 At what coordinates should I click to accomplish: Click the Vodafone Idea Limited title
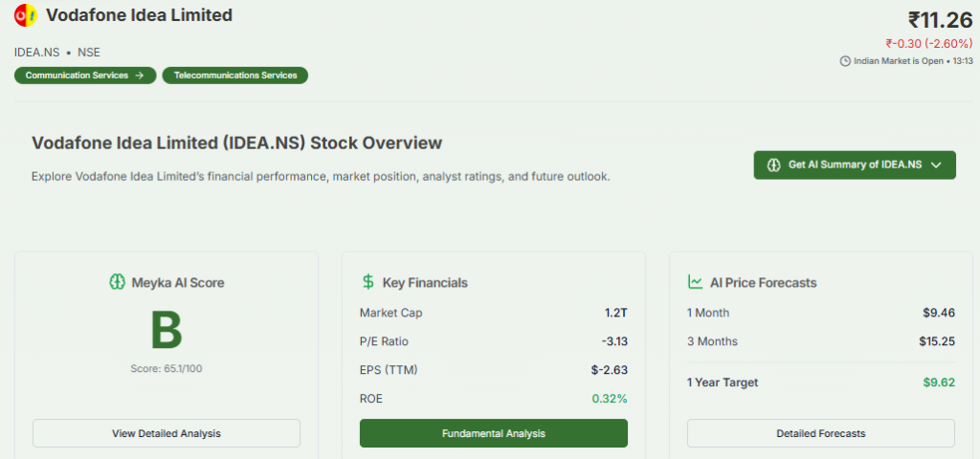click(140, 15)
